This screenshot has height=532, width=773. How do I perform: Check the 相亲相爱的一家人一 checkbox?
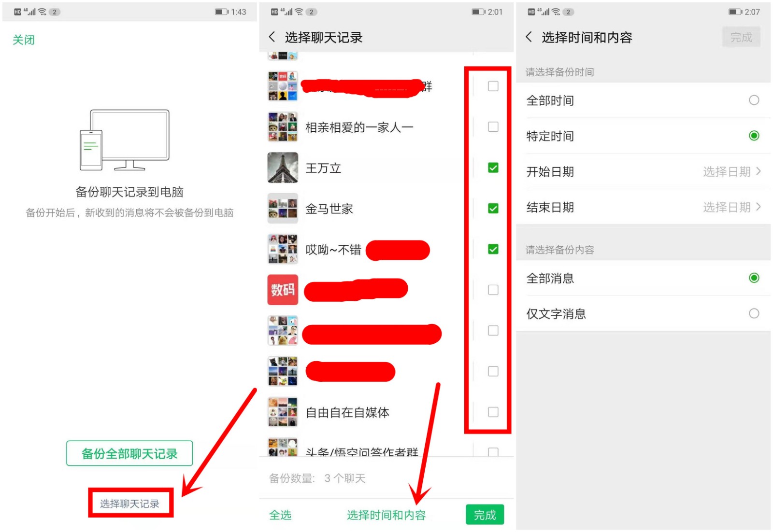[x=493, y=127]
